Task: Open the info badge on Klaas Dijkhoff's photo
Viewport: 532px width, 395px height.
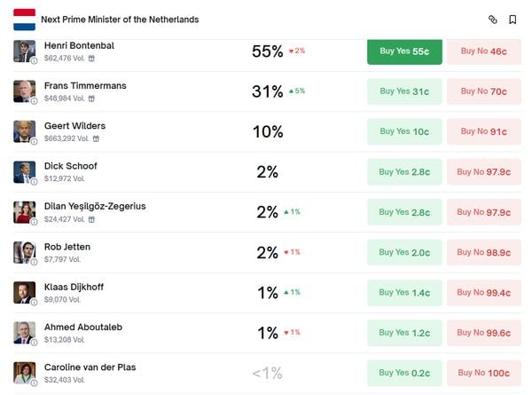Action: point(34,301)
